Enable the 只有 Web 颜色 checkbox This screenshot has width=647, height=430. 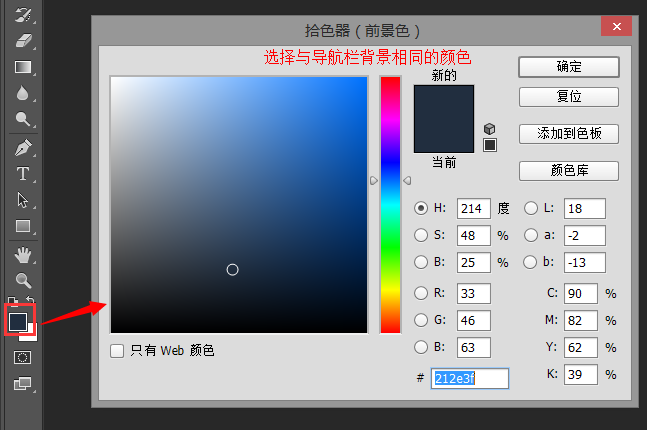coord(117,351)
